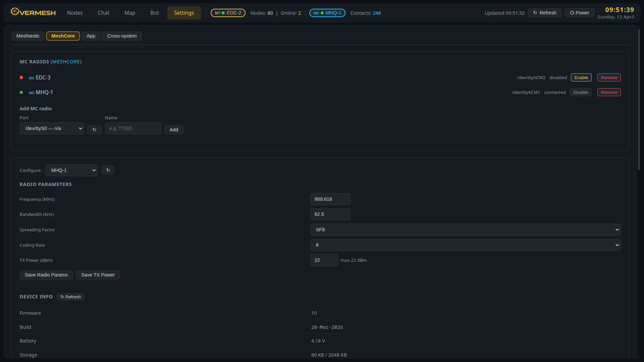Click the MC MHQ-1 radio badge in header
Screen dimensions: 644x362
(327, 13)
